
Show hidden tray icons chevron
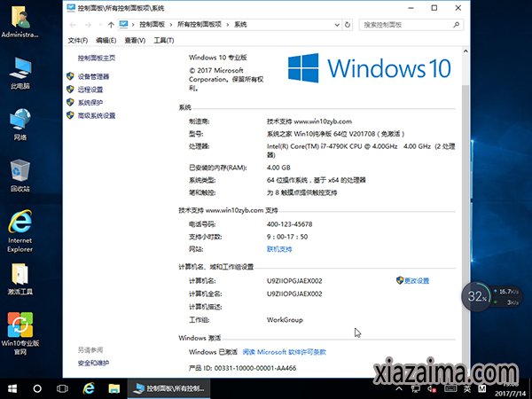399,388
